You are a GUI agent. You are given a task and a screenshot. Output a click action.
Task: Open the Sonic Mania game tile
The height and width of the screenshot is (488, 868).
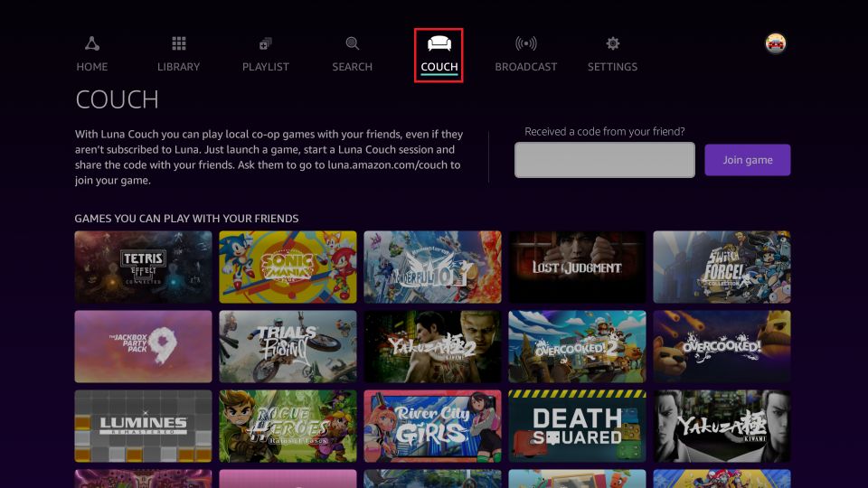(x=288, y=267)
